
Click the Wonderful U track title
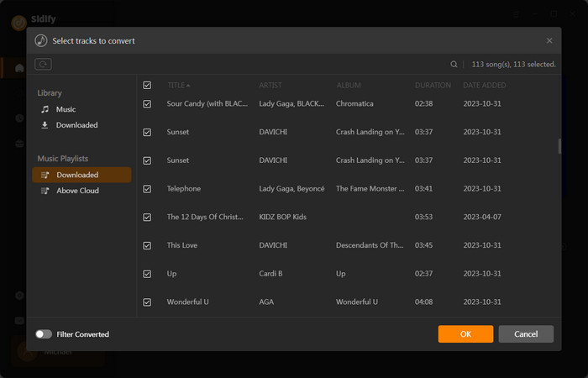(x=187, y=302)
